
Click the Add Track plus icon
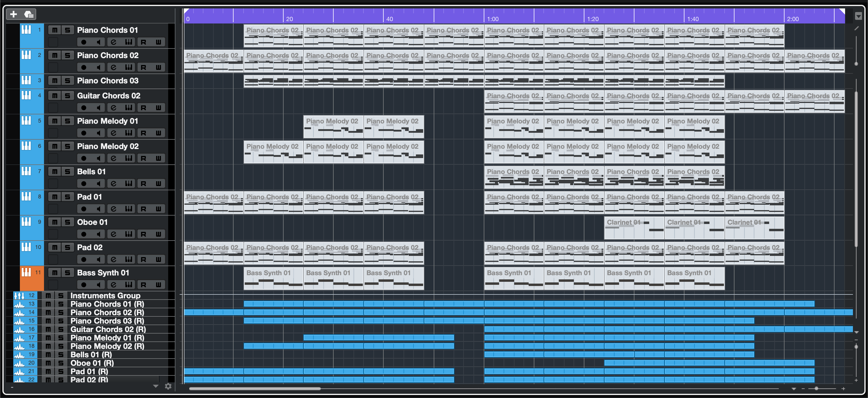(14, 14)
